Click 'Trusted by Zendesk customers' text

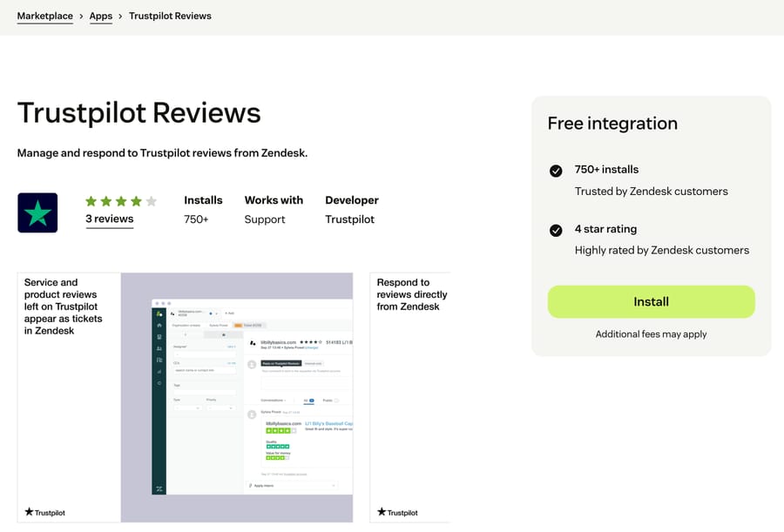point(651,192)
